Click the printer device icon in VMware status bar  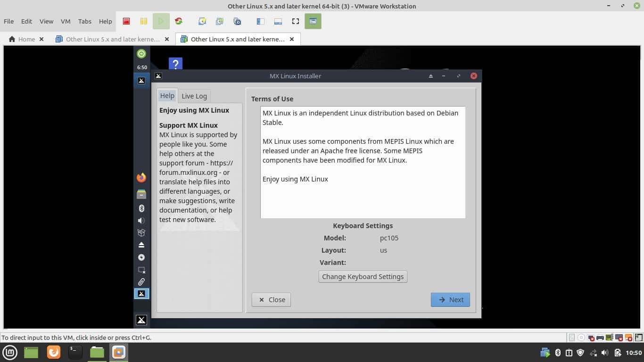(x=600, y=337)
